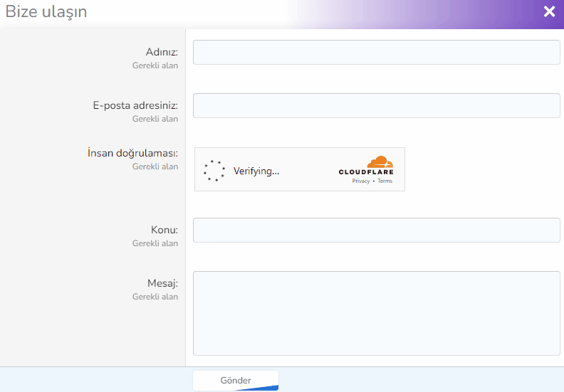Click the Verifying... status text

click(x=256, y=171)
